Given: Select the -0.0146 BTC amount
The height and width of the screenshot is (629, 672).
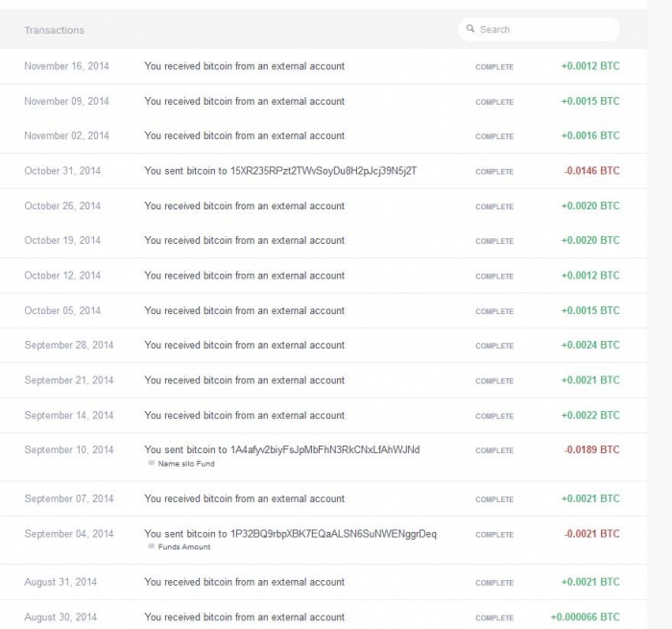Looking at the screenshot, I should (591, 171).
